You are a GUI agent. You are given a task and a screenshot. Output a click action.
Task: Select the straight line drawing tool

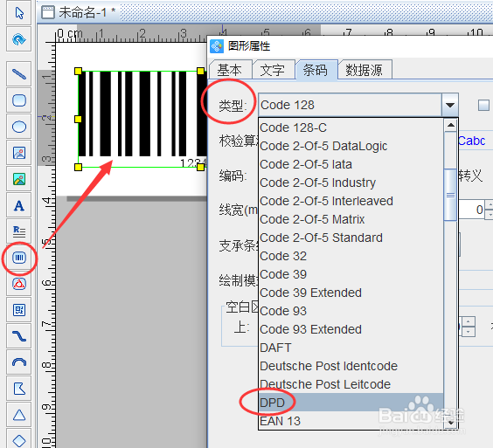pyautogui.click(x=19, y=74)
